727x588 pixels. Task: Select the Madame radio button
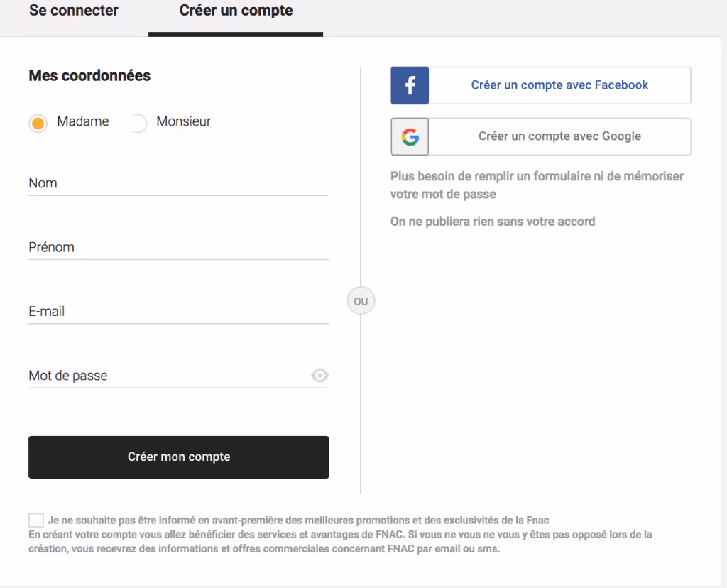click(38, 123)
